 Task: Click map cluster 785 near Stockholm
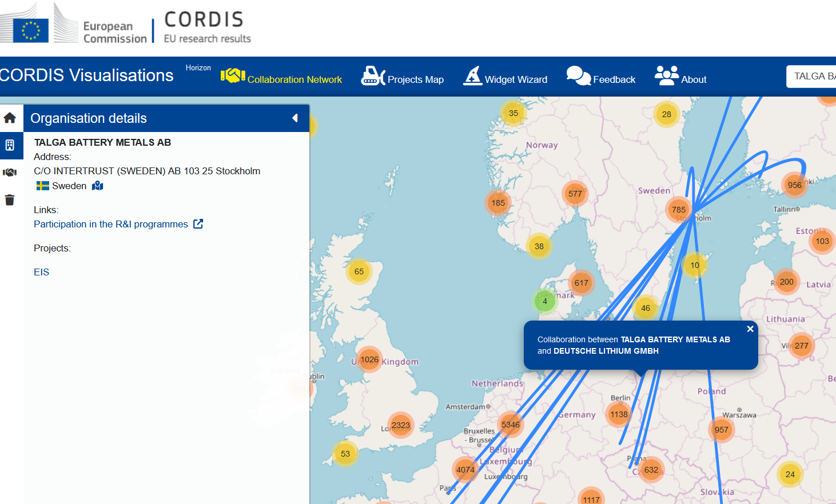click(679, 210)
